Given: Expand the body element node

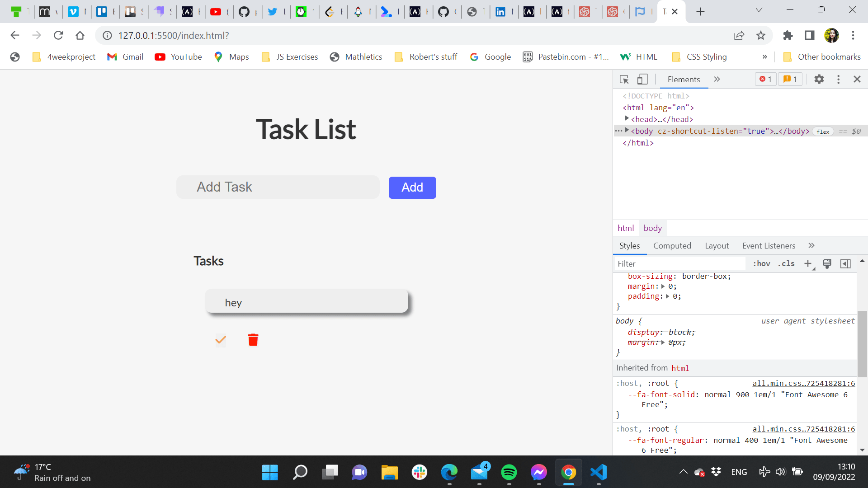Looking at the screenshot, I should click(627, 131).
